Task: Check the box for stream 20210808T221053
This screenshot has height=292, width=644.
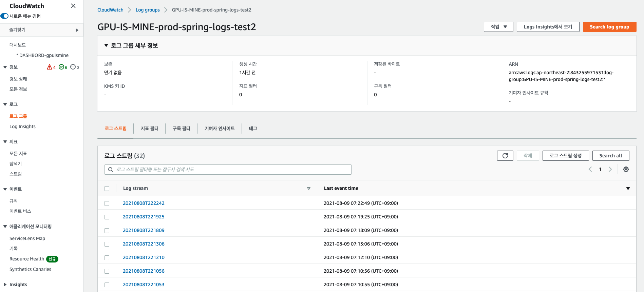Action: [x=107, y=285]
